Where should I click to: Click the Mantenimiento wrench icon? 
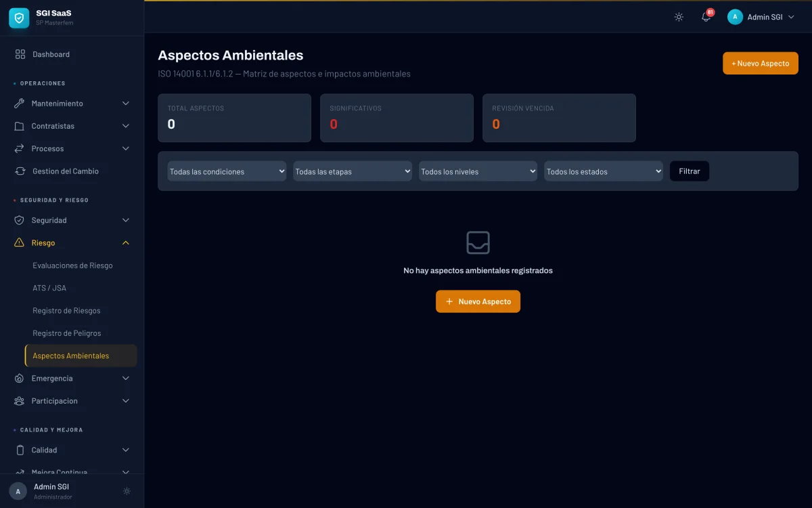tap(20, 103)
